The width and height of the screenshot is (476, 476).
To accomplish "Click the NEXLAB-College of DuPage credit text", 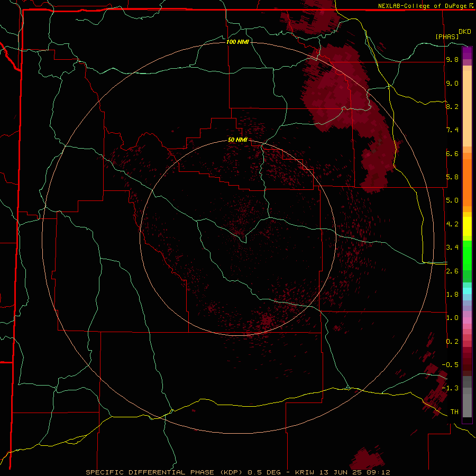I will click(x=423, y=6).
